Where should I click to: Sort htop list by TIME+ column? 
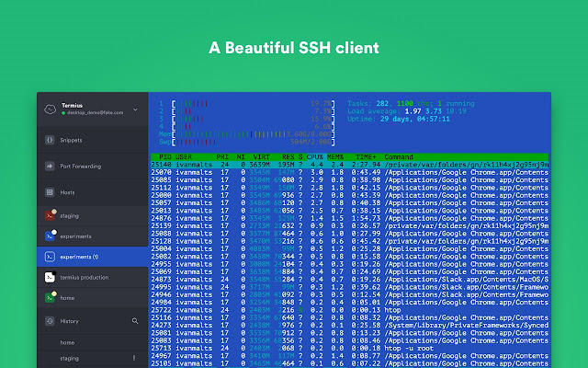tap(366, 157)
